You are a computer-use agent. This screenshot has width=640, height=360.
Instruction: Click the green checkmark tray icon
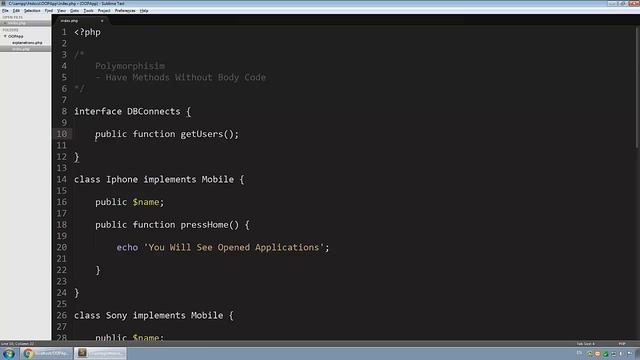tap(606, 354)
